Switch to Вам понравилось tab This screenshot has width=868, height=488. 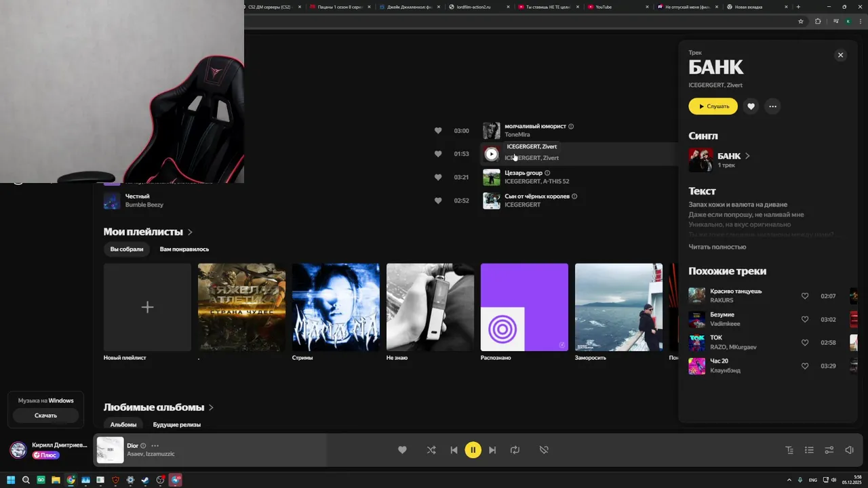(184, 249)
